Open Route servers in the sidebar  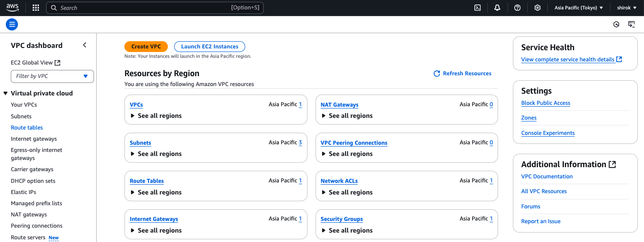28,238
